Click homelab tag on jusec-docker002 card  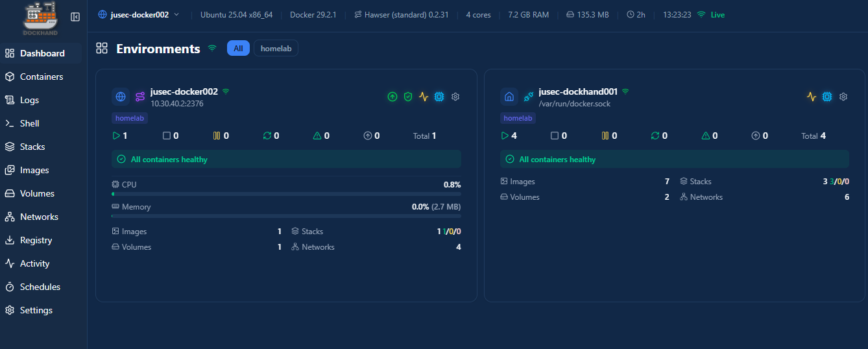tap(130, 118)
